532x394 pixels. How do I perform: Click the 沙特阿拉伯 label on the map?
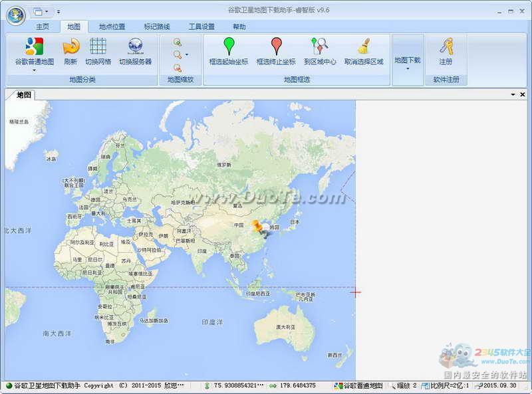[149, 250]
